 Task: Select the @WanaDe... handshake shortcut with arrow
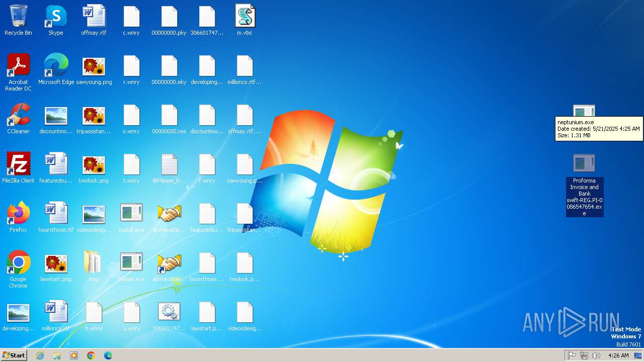(x=169, y=266)
